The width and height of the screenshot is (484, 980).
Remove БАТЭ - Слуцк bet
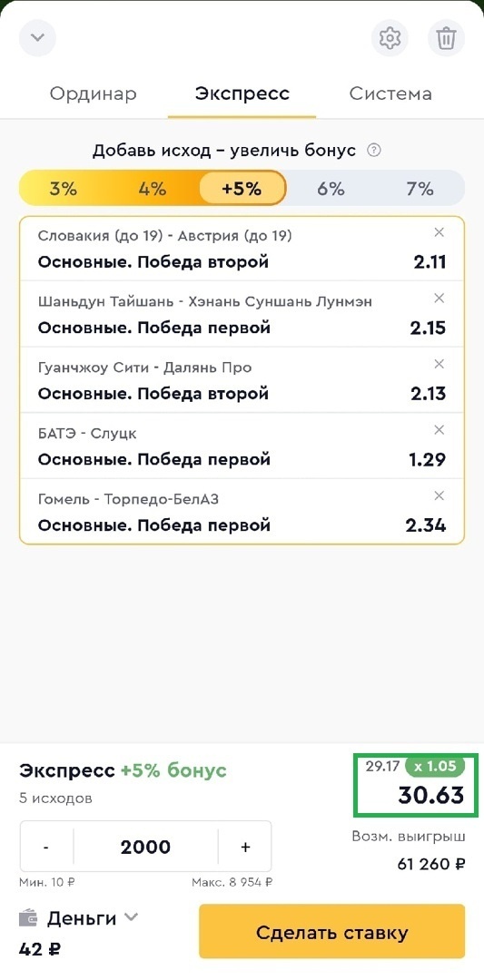click(439, 430)
